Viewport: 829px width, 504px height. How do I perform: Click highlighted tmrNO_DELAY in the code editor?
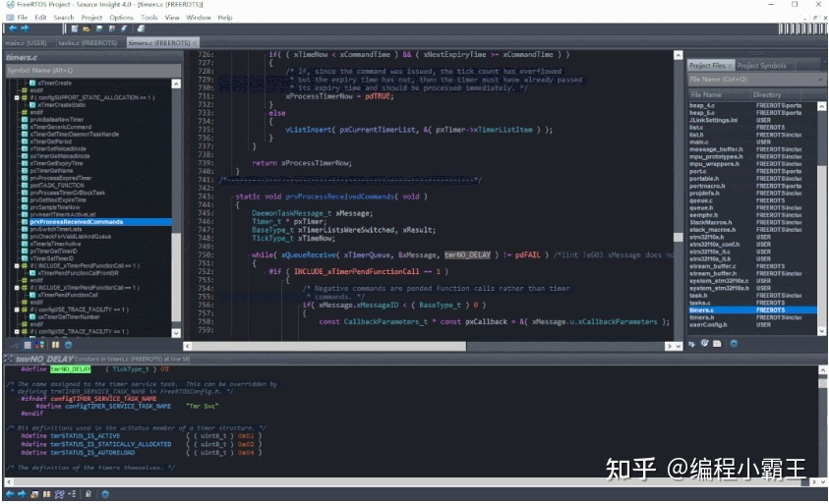click(467, 254)
